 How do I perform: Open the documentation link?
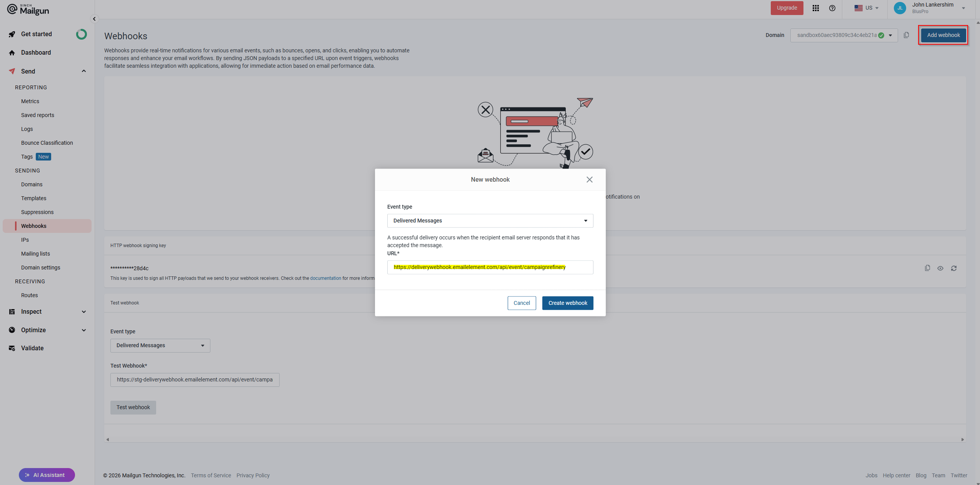coord(325,278)
